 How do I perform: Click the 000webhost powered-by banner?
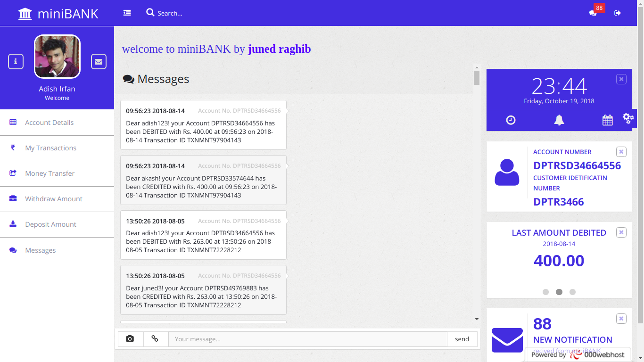(x=578, y=355)
